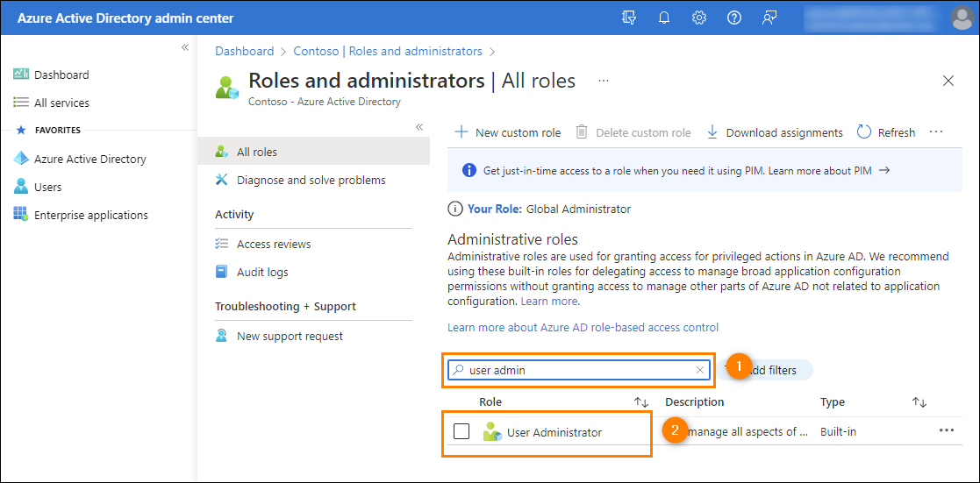
Task: Open the ellipsis next to page title
Action: [x=603, y=82]
